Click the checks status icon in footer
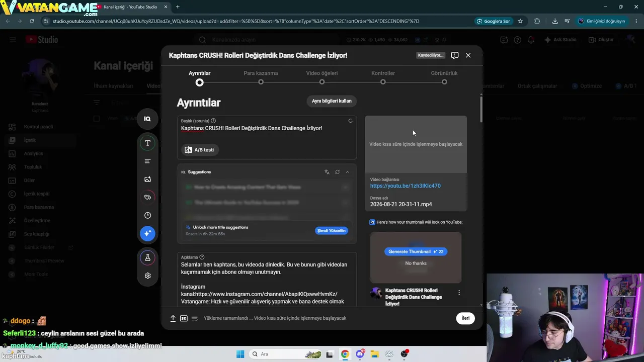The height and width of the screenshot is (362, 644). (x=195, y=318)
